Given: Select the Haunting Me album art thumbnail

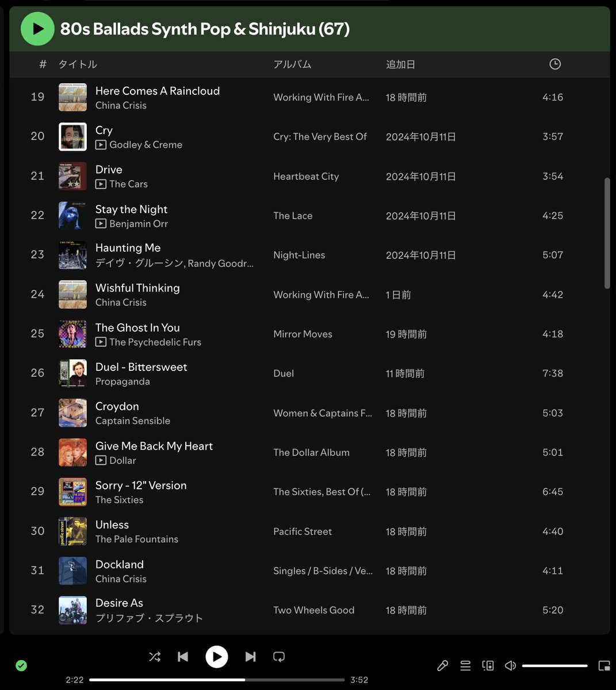Looking at the screenshot, I should [72, 255].
